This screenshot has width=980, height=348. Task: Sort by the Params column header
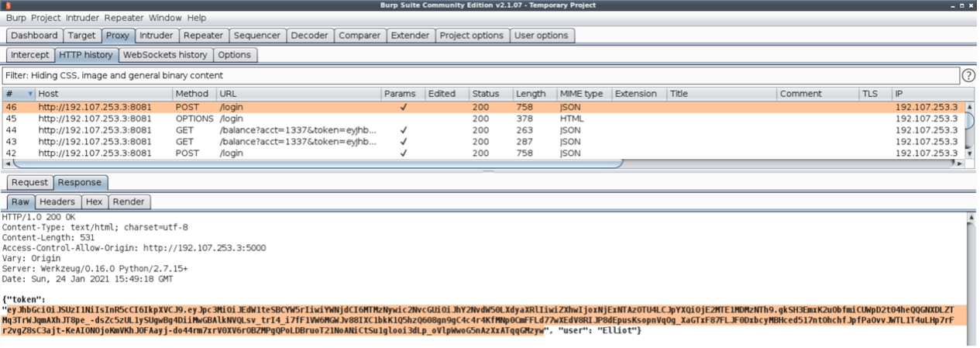click(403, 94)
